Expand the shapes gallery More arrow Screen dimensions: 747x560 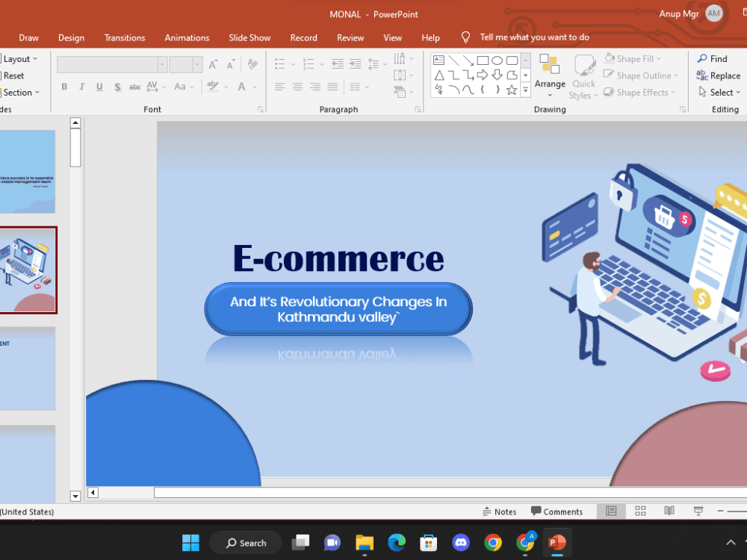pos(525,90)
